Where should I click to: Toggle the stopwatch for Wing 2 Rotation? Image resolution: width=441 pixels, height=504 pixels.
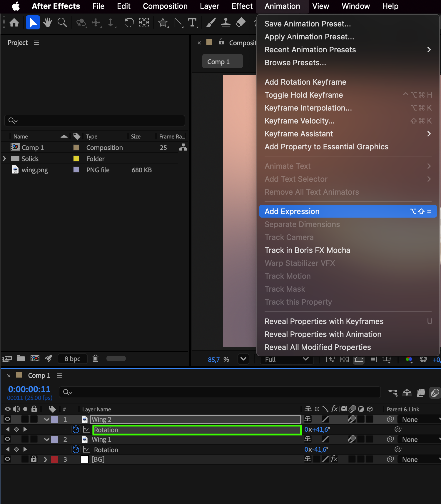point(76,430)
